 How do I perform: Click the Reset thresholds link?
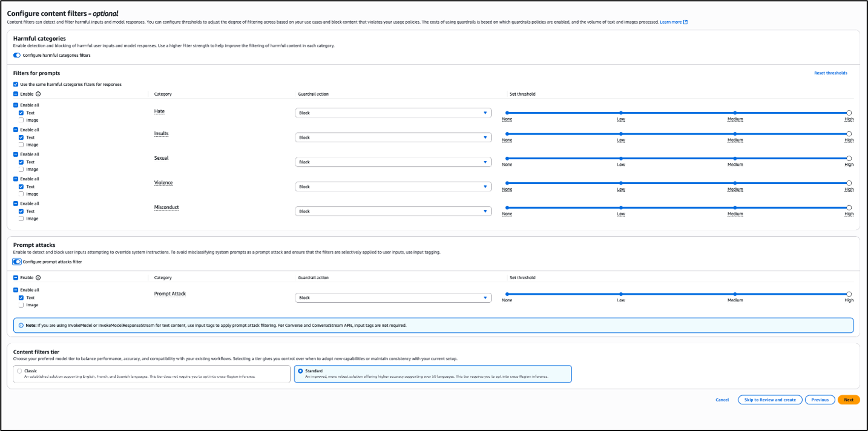[x=830, y=73]
